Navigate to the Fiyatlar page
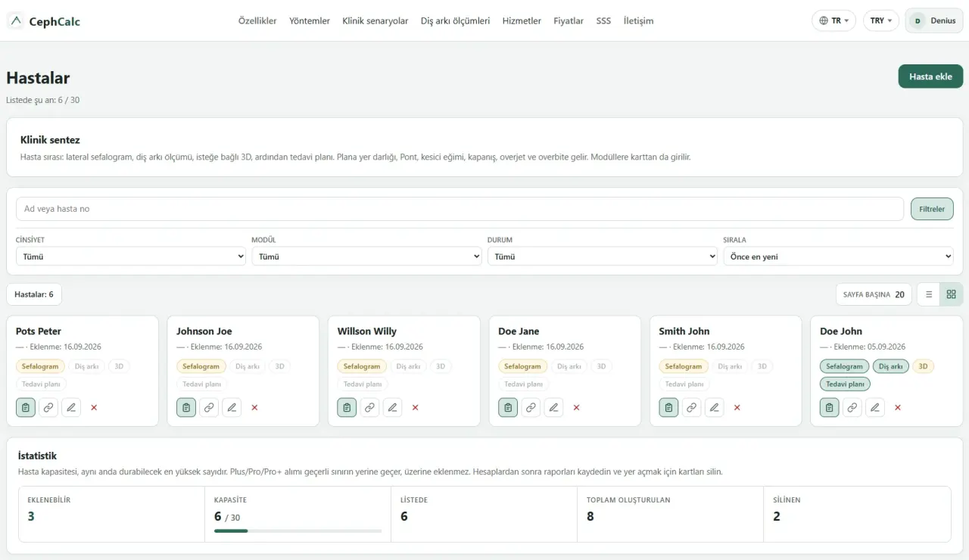 [x=569, y=21]
